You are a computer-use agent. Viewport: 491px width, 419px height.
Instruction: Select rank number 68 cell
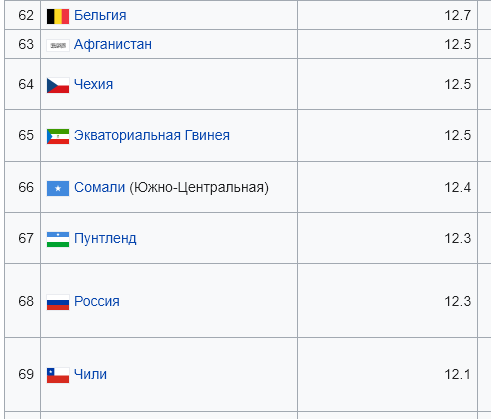coord(23,301)
